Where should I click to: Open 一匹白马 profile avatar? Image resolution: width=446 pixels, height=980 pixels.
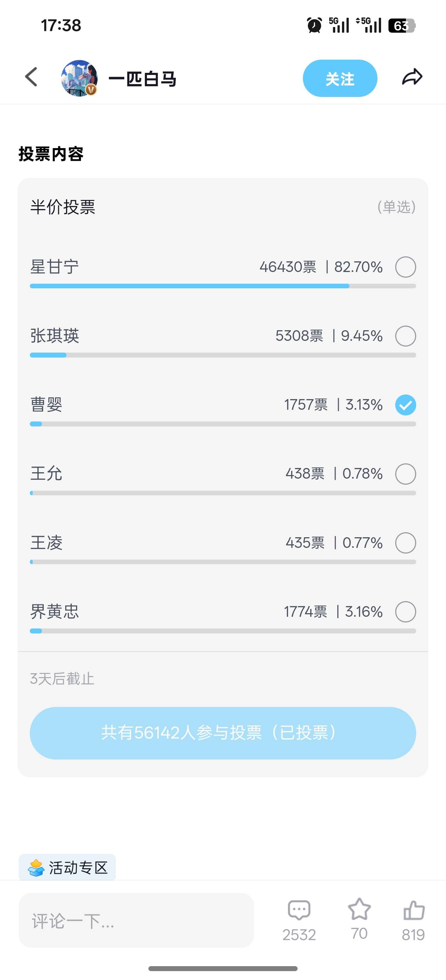79,78
